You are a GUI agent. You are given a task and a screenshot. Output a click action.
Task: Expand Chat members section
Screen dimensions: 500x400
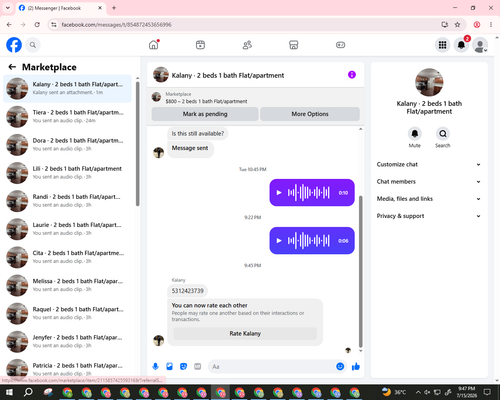click(429, 182)
